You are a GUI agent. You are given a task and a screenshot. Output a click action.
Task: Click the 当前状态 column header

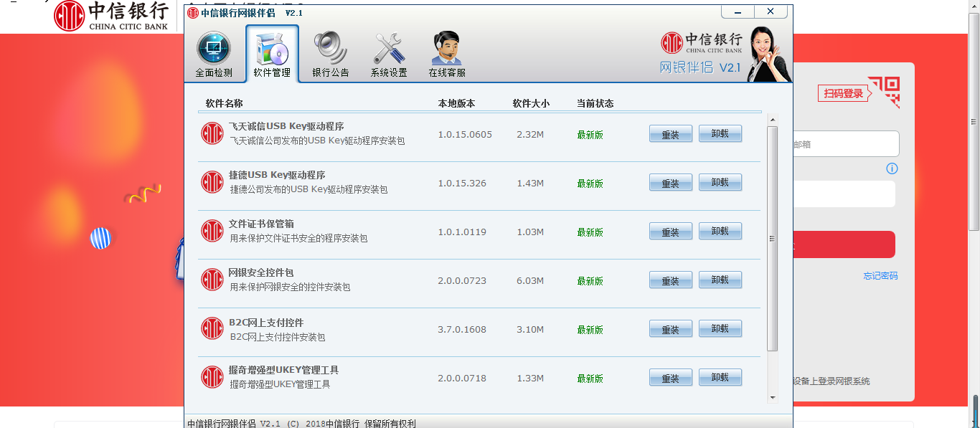coord(595,103)
